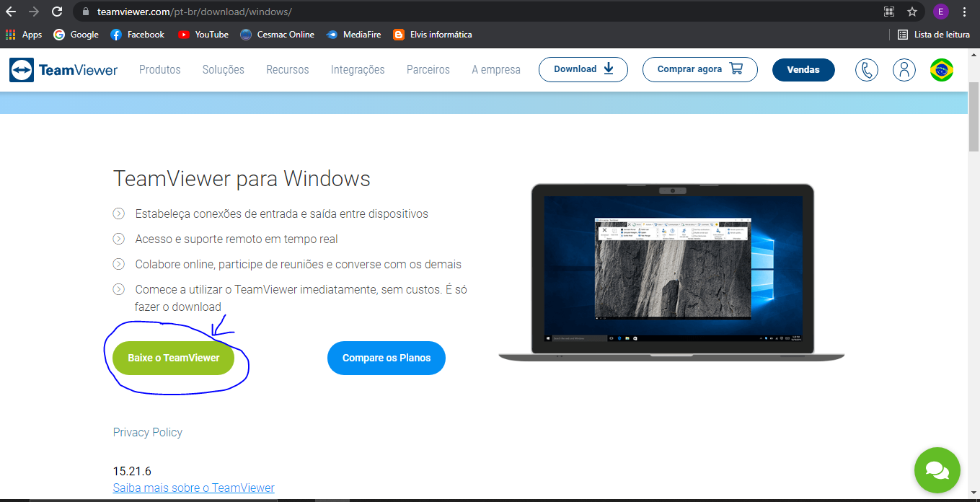Click the laptop screenshot image
This screenshot has width=980, height=502.
671,273
